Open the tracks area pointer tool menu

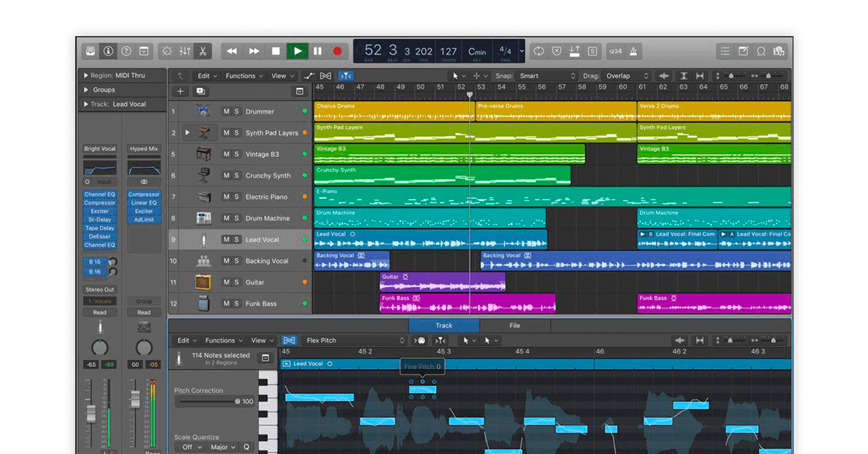tap(459, 76)
